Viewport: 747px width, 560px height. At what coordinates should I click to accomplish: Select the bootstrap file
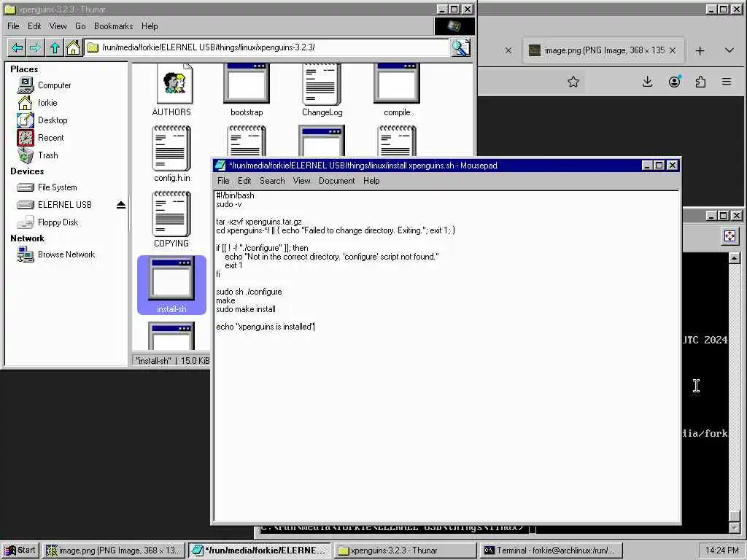point(247,90)
